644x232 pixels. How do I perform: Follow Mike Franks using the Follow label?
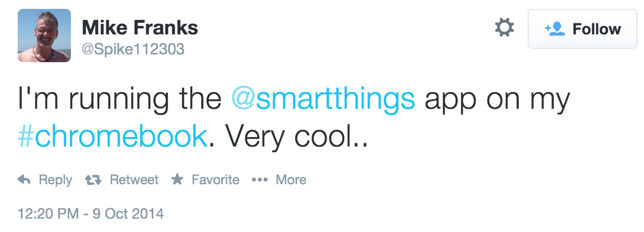click(x=596, y=29)
